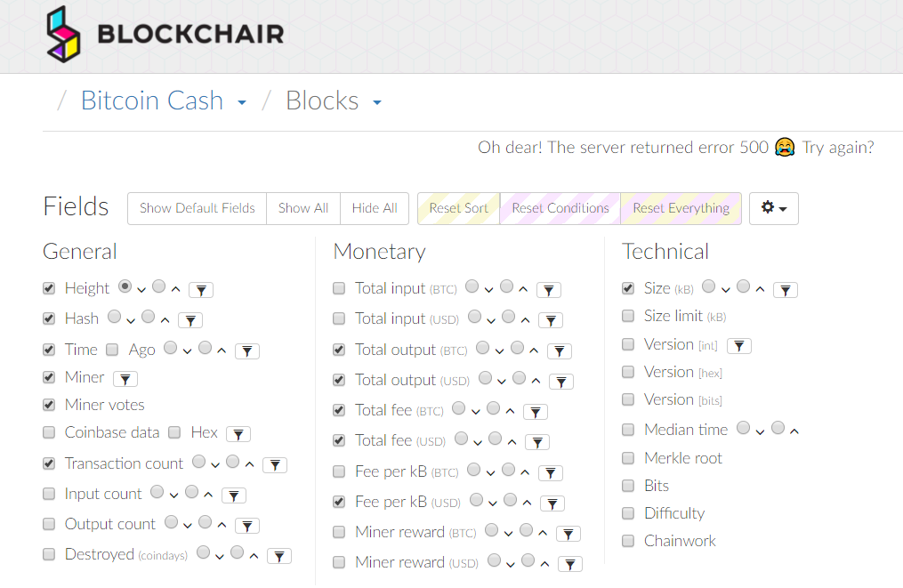
Task: Enable the Input count checkbox
Action: [49, 494]
